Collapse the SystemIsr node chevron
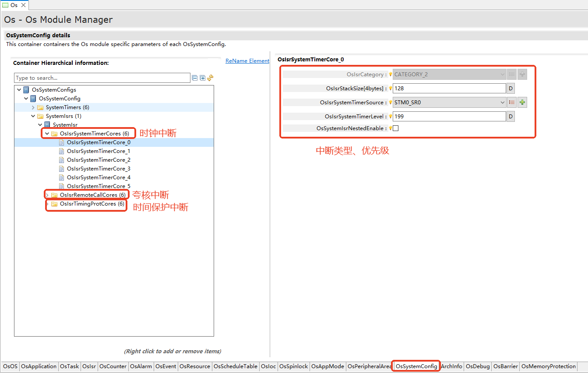Viewport: 588px width, 373px height. pos(40,125)
